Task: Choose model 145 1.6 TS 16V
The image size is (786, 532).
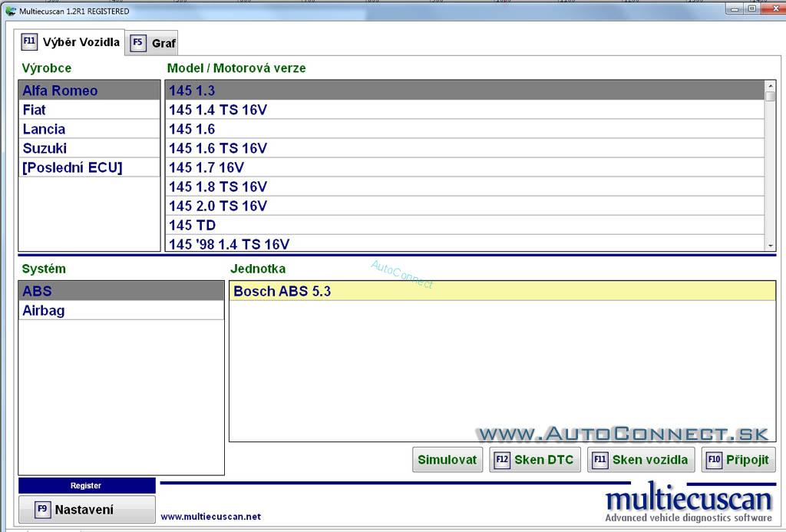Action: pos(464,148)
